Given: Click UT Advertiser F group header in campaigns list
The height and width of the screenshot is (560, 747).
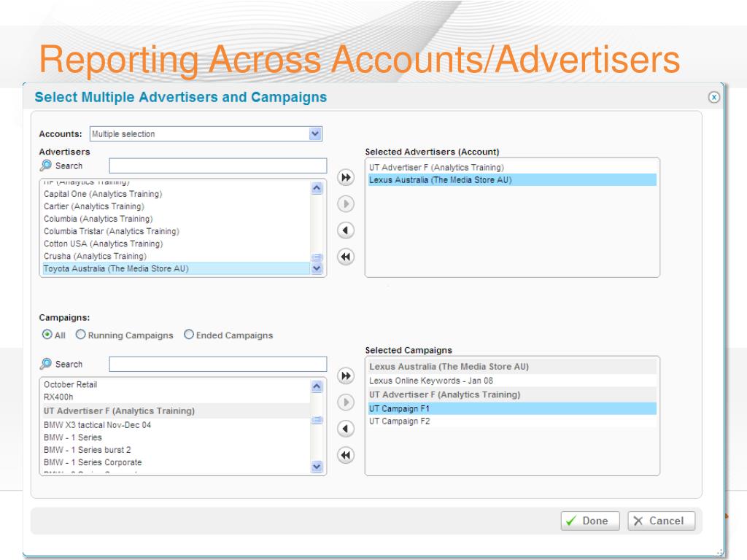Looking at the screenshot, I should [177, 411].
